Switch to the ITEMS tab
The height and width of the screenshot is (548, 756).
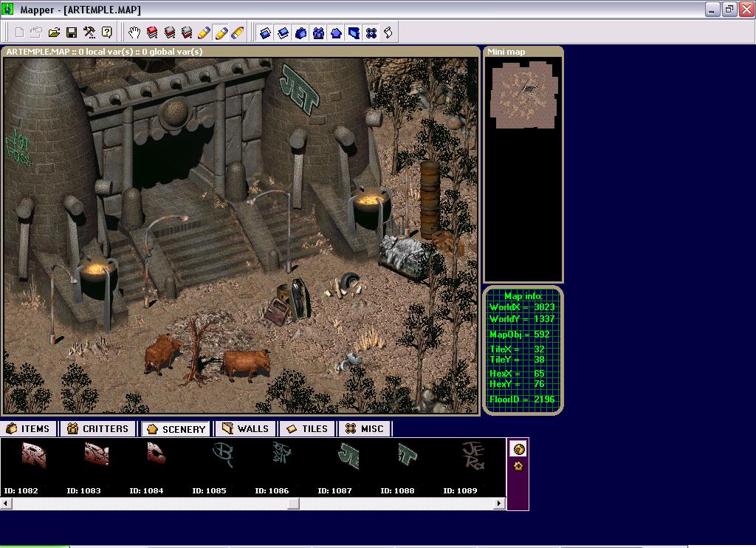[x=28, y=428]
